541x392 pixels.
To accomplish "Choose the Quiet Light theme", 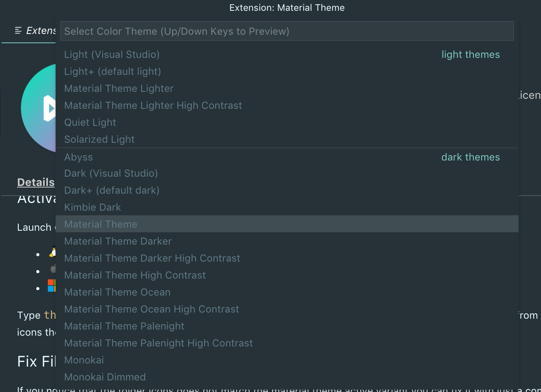I will [90, 122].
